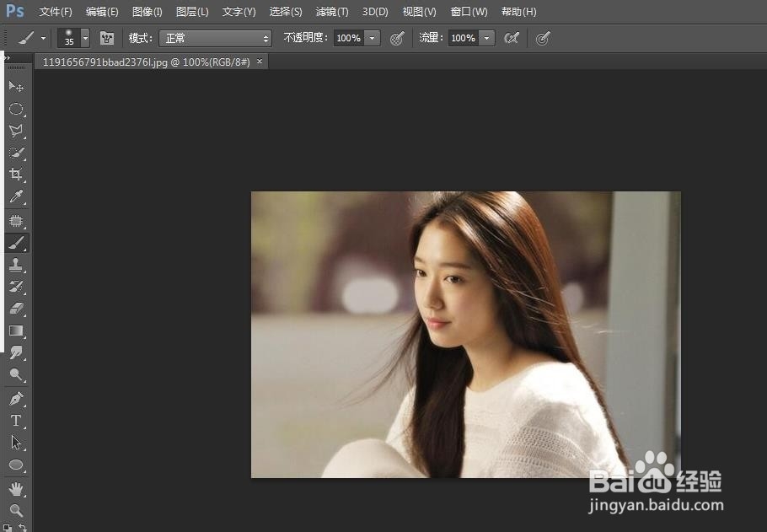Open the 文字(Y) menu
Image resolution: width=767 pixels, height=532 pixels.
tap(239, 11)
